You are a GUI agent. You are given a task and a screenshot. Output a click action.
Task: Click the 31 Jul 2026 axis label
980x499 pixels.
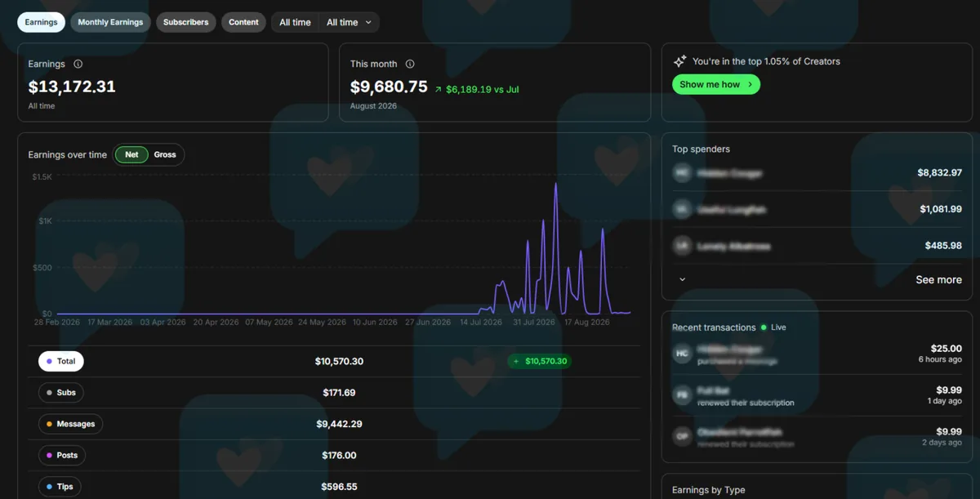534,323
